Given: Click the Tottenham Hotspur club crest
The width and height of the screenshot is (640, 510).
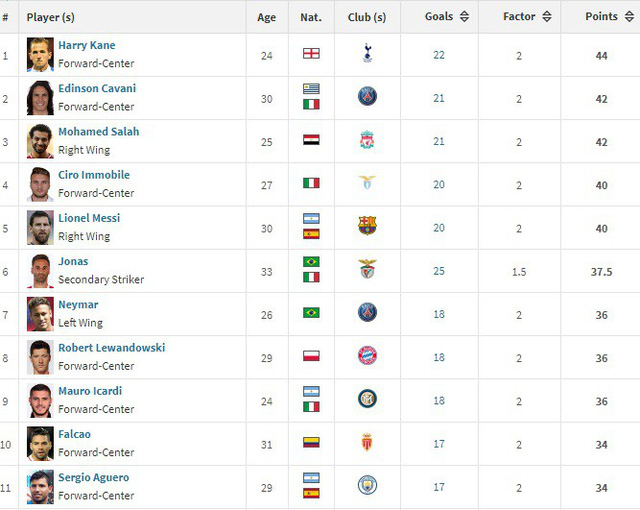Looking at the screenshot, I should 367,53.
